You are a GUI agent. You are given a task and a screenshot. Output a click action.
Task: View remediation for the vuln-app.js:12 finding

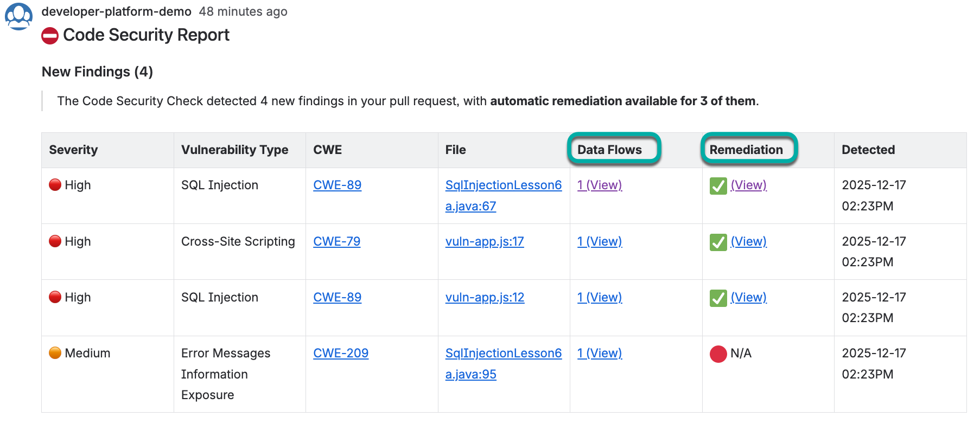pyautogui.click(x=748, y=297)
